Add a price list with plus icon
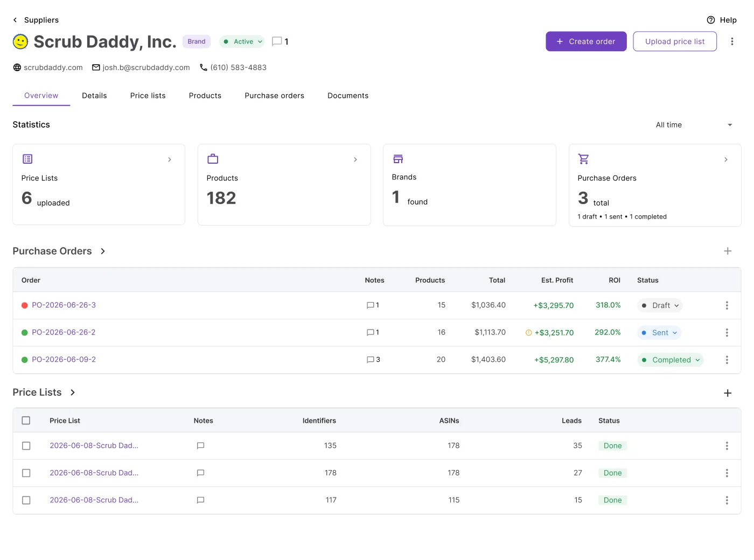Viewport: 754px width, 560px height. (x=728, y=393)
